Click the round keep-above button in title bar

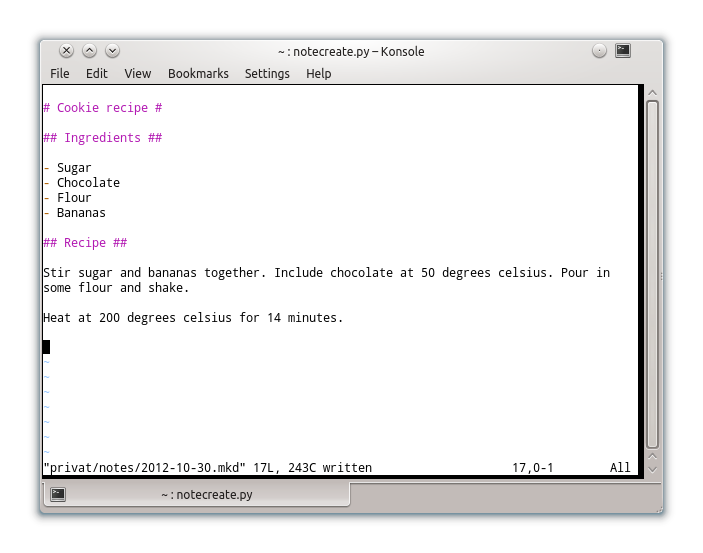point(599,51)
